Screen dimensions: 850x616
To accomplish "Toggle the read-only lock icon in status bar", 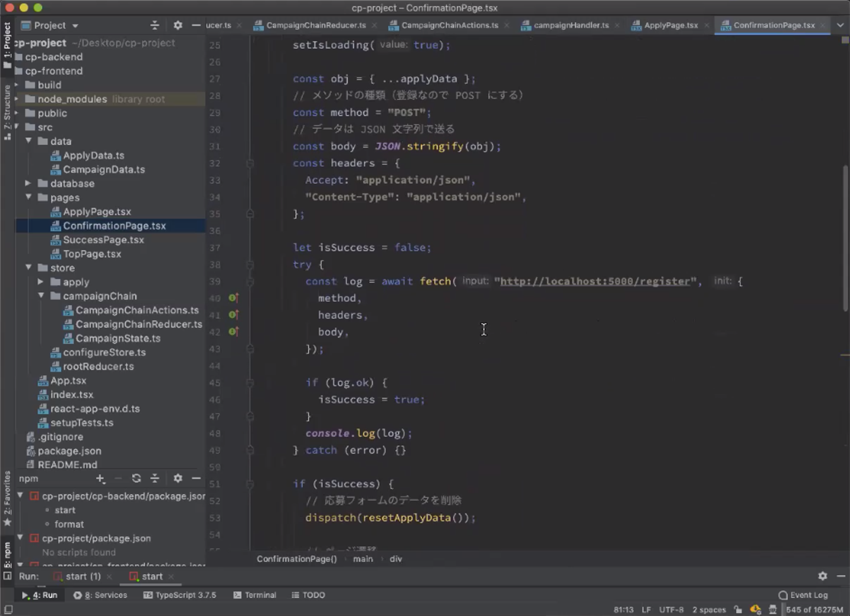I will pyautogui.click(x=738, y=610).
